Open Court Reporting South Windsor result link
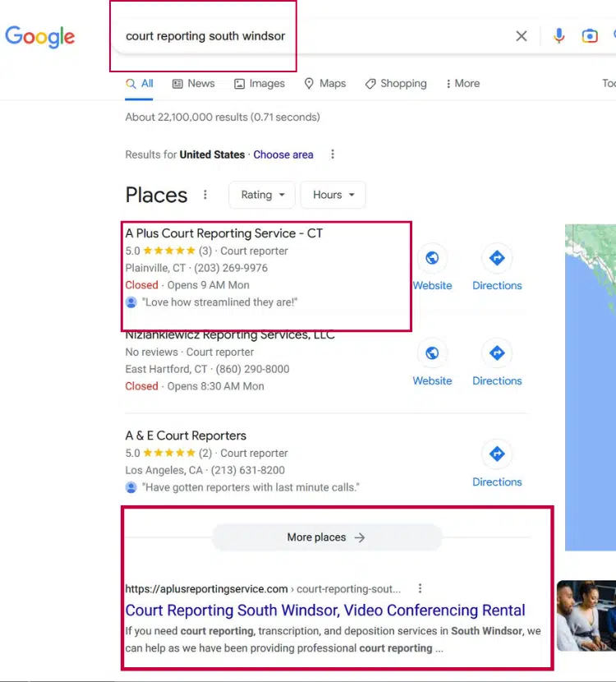 tap(325, 611)
